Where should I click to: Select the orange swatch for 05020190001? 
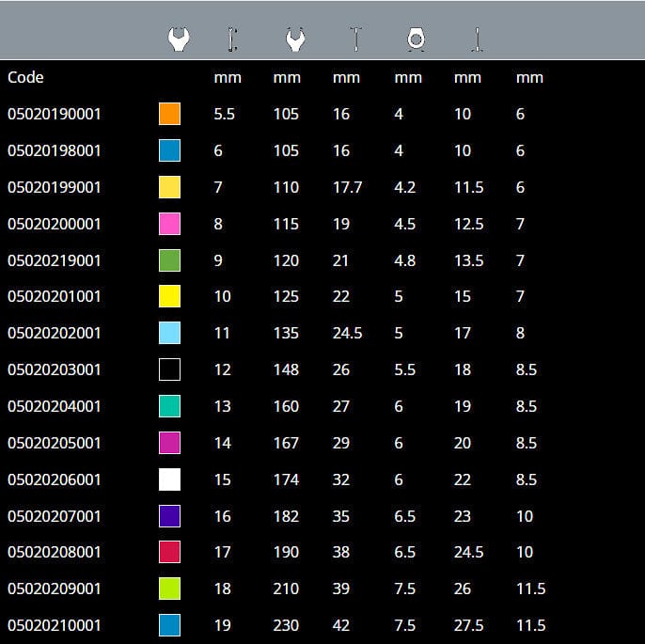pos(169,114)
